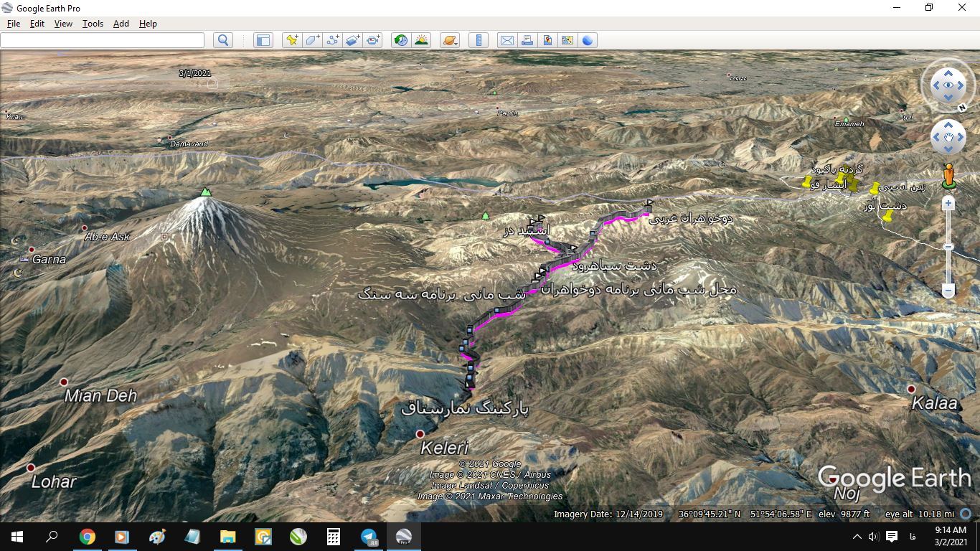Select the Add Polygon tool

[x=312, y=40]
